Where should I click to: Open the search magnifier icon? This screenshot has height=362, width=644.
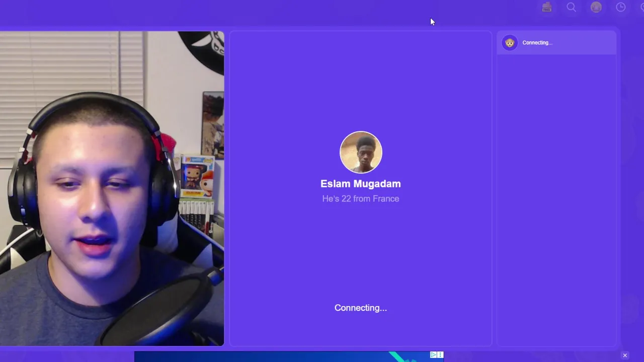tap(571, 7)
